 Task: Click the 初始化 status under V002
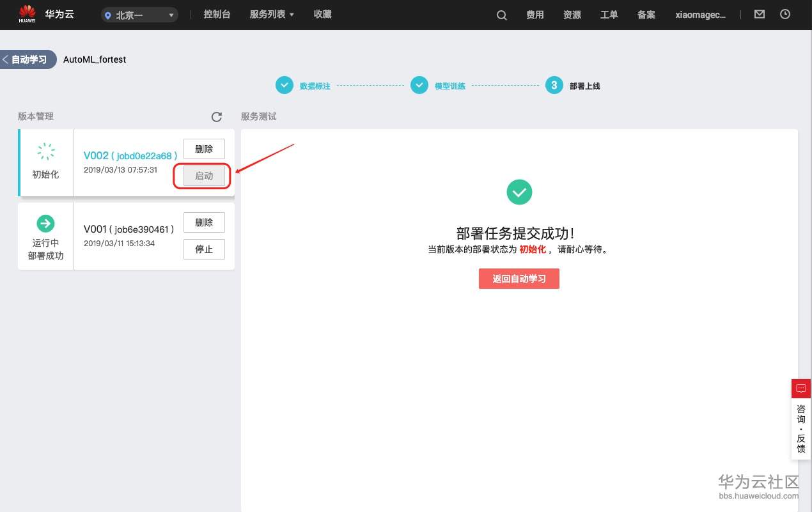point(45,175)
